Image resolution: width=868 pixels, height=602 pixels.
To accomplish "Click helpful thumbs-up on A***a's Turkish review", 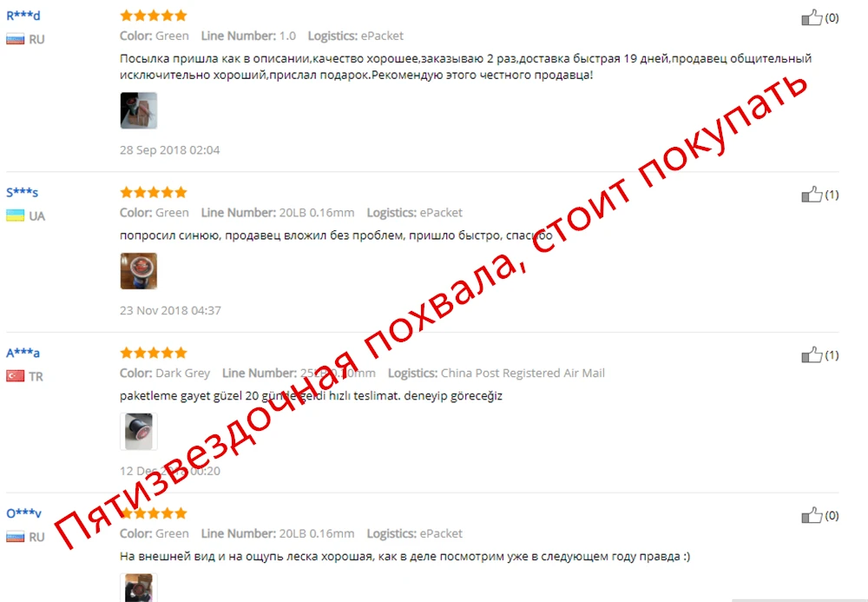I will pyautogui.click(x=812, y=355).
